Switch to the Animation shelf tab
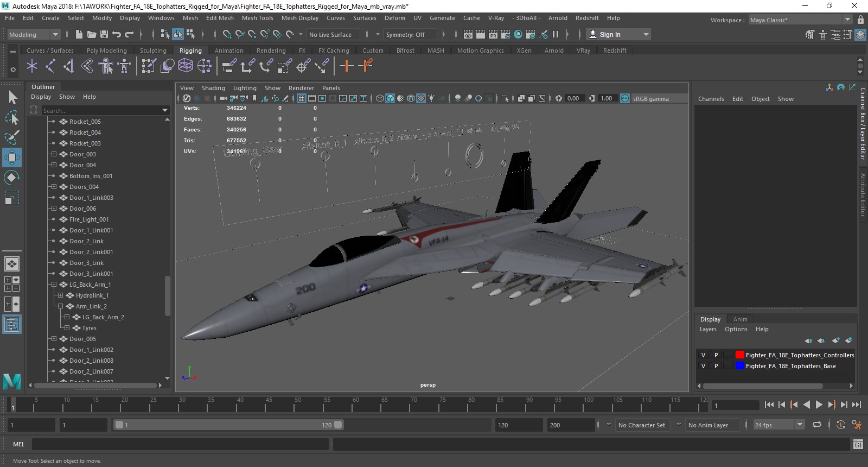The width and height of the screenshot is (868, 467). 229,51
